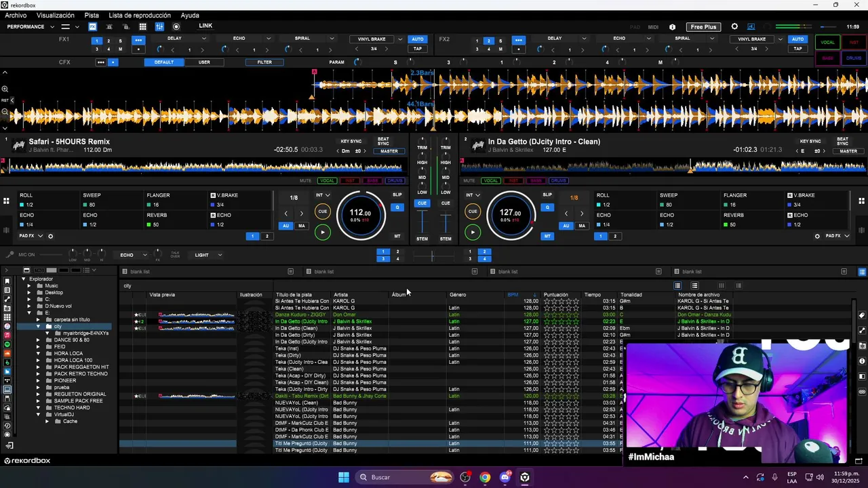This screenshot has height=488, width=868.
Task: Toggle deck 2 KEY SYNC
Action: (810, 142)
